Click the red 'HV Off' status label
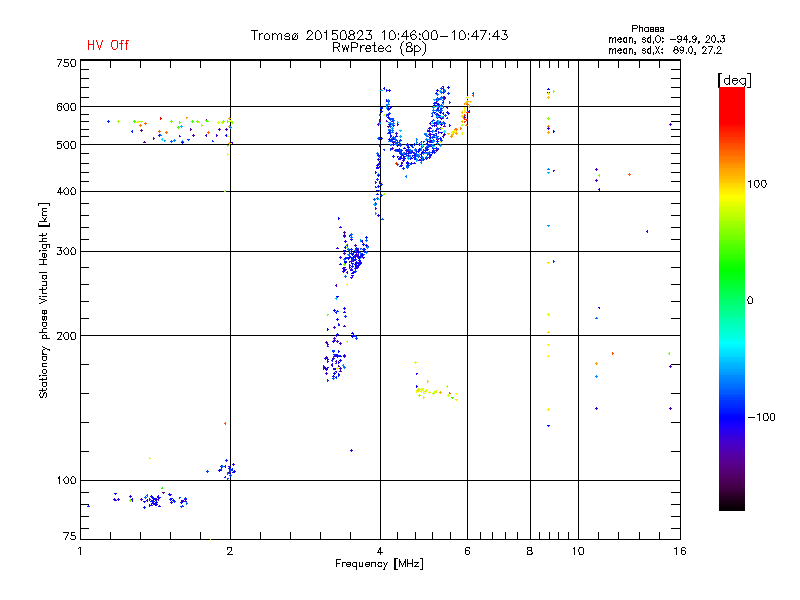 tap(108, 45)
